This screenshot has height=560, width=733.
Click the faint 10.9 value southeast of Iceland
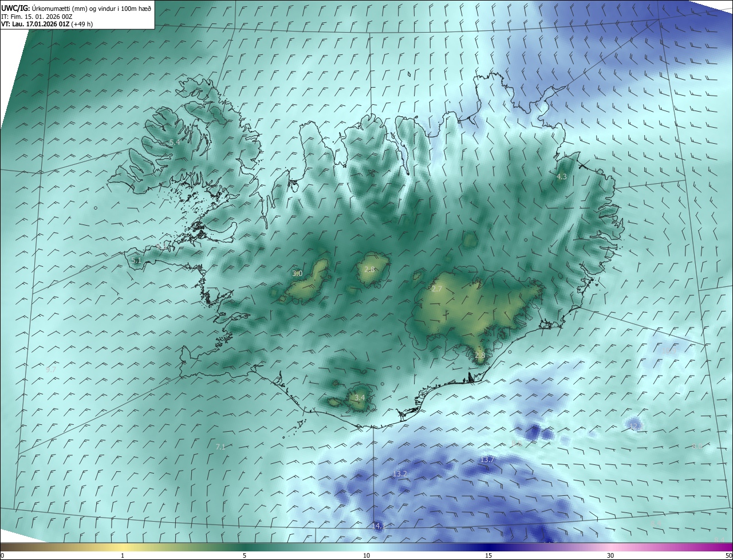(668, 350)
